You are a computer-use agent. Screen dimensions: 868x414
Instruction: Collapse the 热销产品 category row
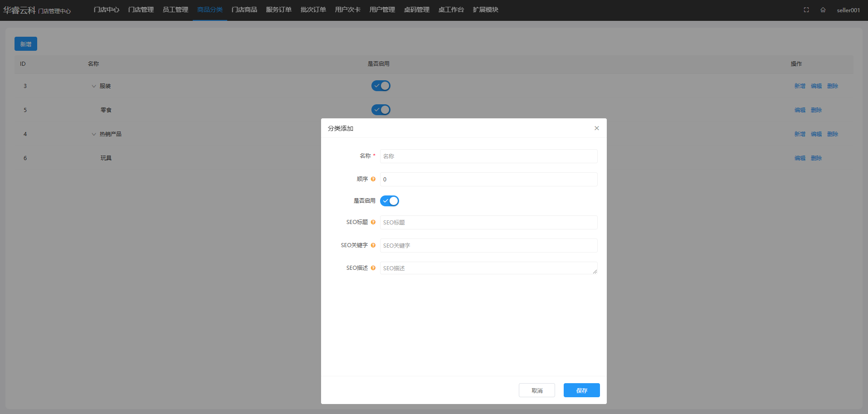pyautogui.click(x=94, y=134)
